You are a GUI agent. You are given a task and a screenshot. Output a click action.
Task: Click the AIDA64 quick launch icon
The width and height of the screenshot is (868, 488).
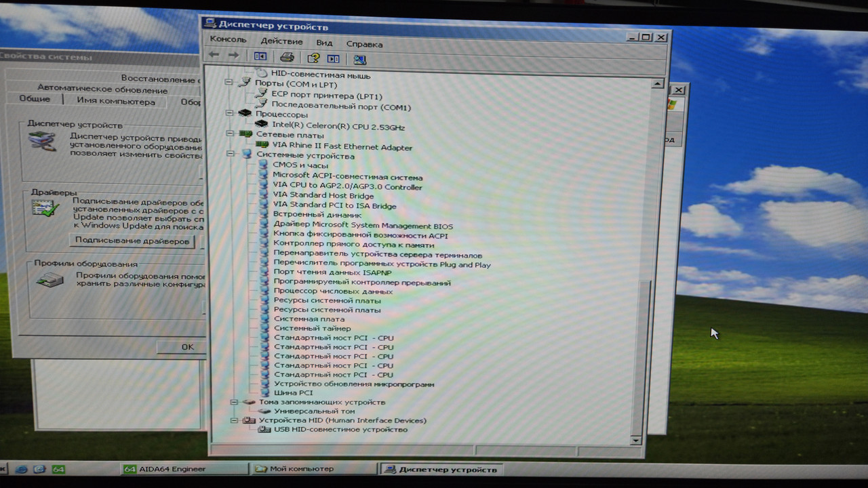[x=58, y=469]
